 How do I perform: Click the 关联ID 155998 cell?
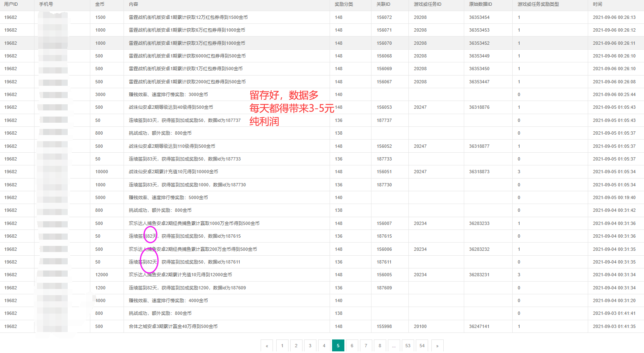tap(384, 326)
